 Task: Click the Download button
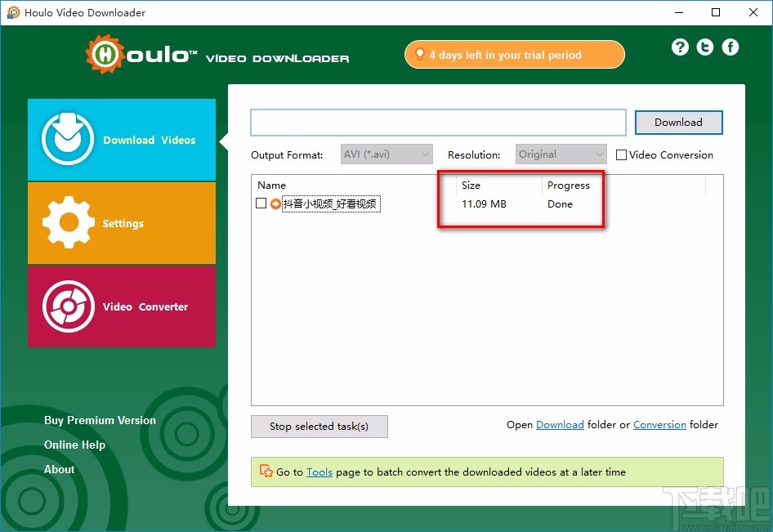click(678, 122)
